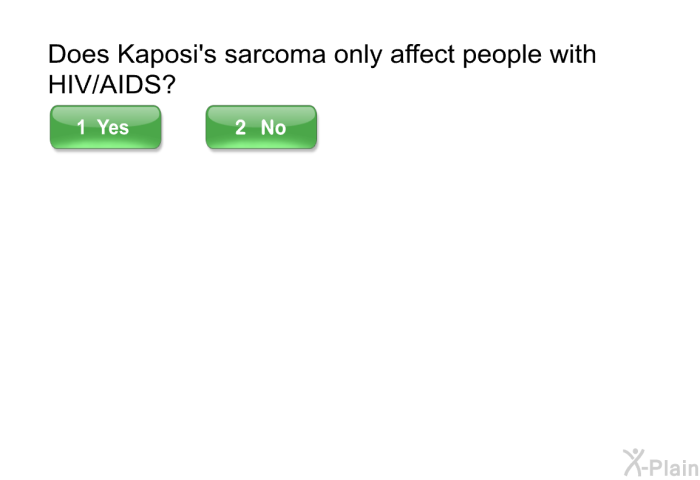Viewport: 700px width, 480px height.
Task: Click the word Plain in the watermark
Action: (675, 466)
